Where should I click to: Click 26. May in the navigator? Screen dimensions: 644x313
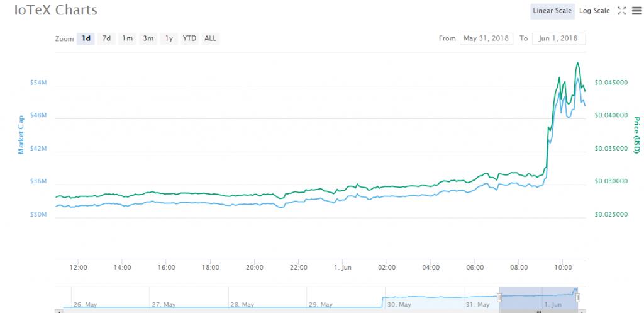[x=86, y=305]
